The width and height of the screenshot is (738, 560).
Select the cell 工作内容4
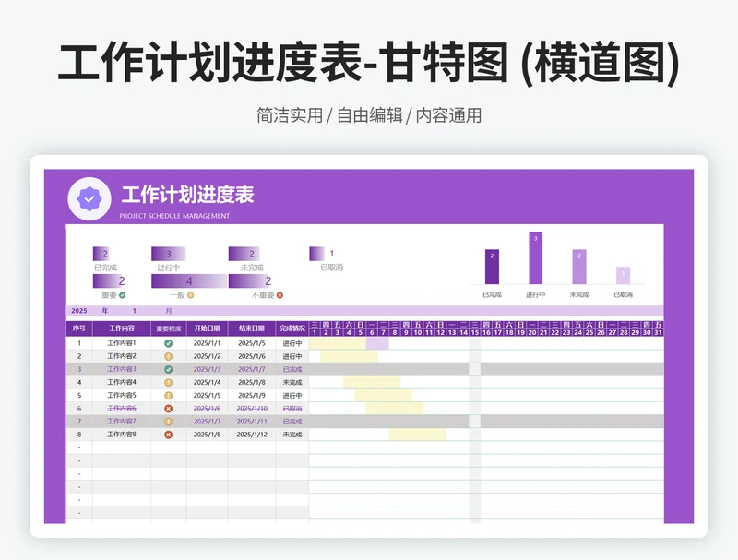[x=122, y=382]
